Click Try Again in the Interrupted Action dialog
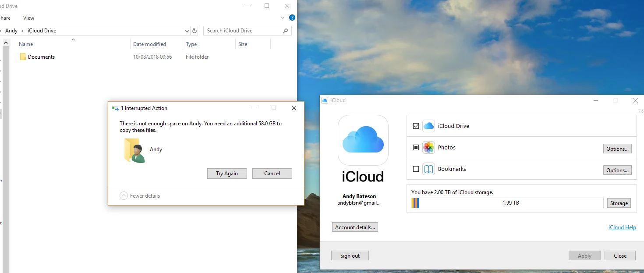 tap(227, 174)
